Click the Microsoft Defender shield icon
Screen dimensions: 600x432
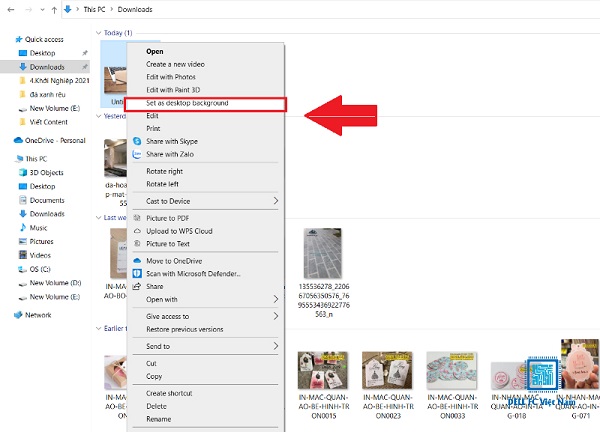tap(137, 274)
